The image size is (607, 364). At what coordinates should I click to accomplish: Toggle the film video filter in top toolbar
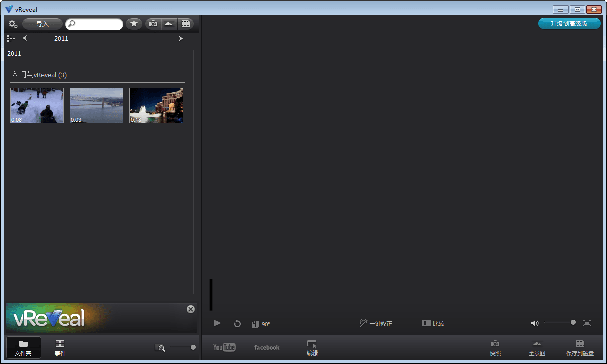[186, 24]
